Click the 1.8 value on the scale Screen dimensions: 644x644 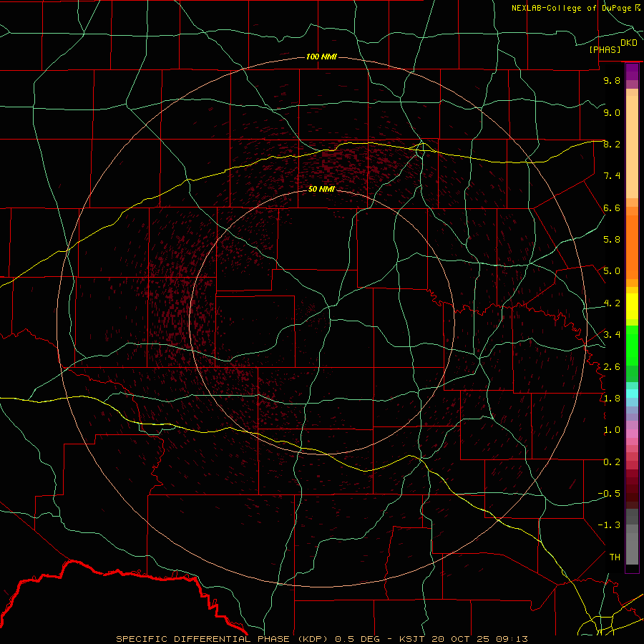(x=612, y=399)
